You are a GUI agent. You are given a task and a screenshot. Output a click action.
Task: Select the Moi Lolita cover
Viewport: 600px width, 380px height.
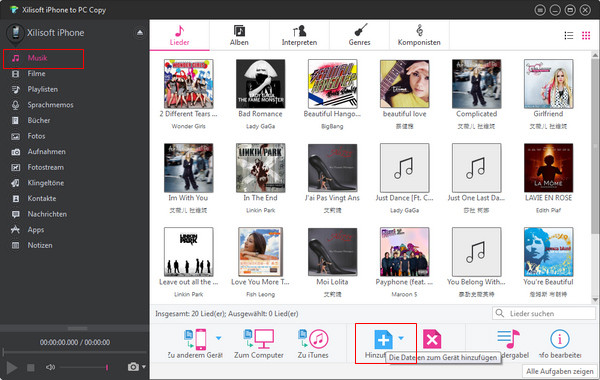pos(333,252)
